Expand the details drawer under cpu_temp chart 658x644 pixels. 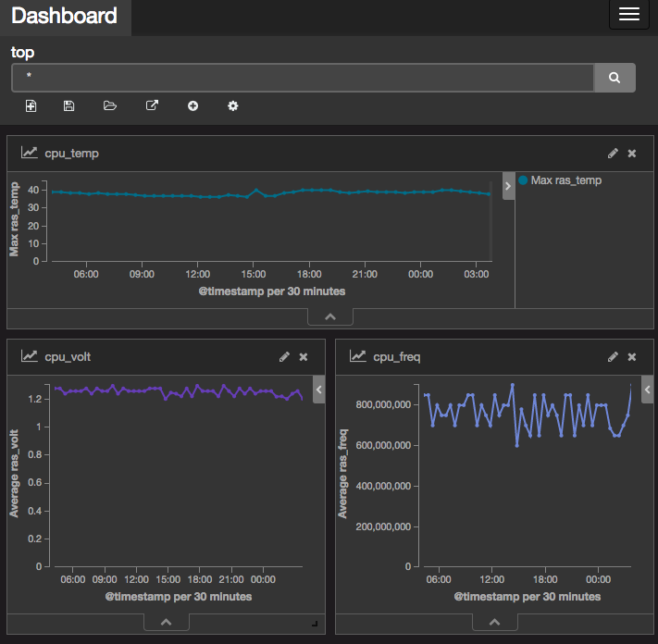point(331,317)
